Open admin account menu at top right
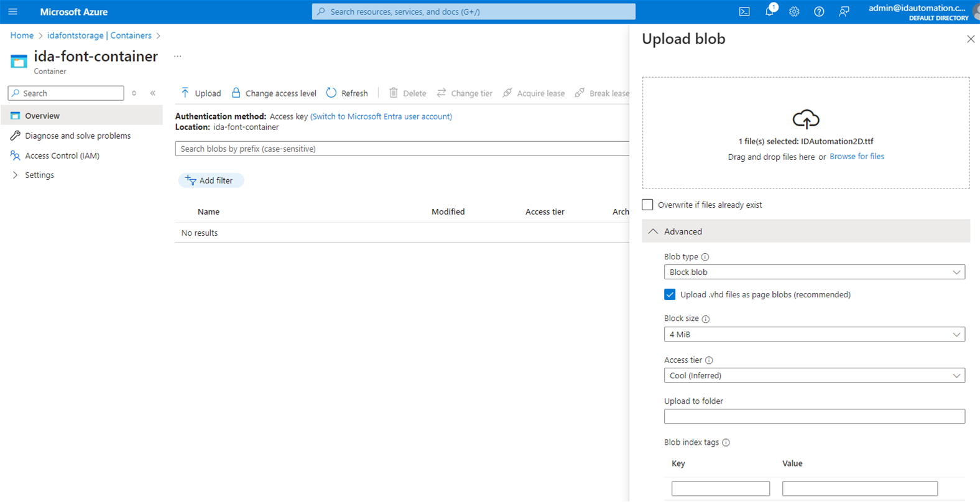 tap(923, 12)
